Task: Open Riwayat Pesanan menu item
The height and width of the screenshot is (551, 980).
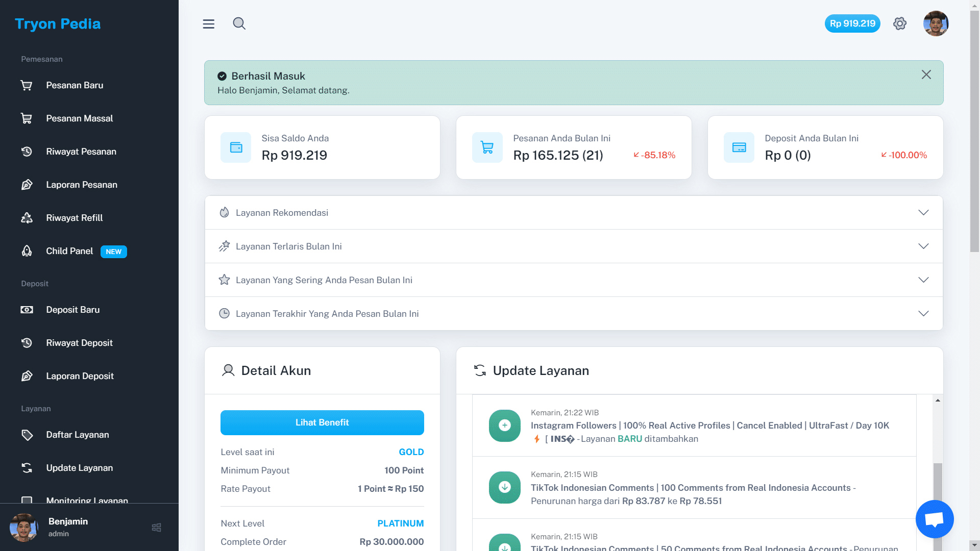Action: [81, 152]
